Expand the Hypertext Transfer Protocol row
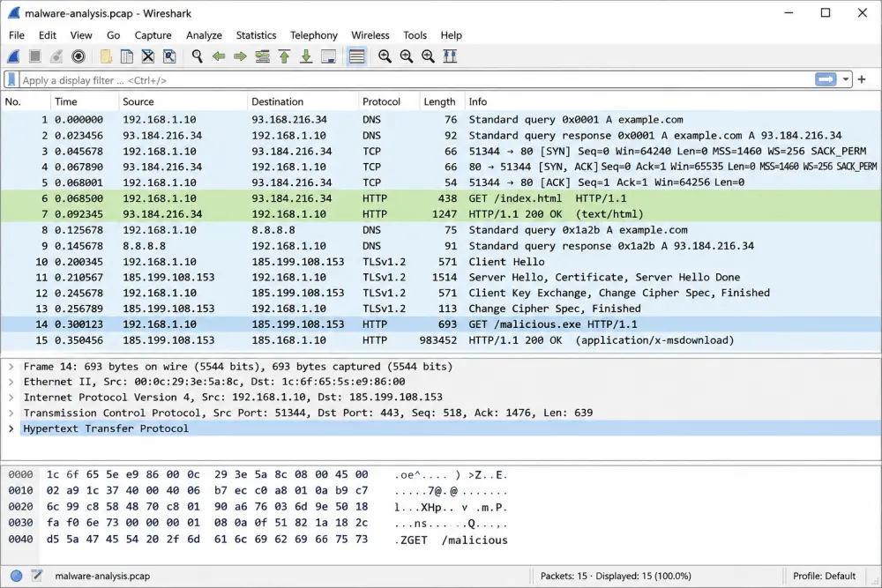 coord(11,428)
